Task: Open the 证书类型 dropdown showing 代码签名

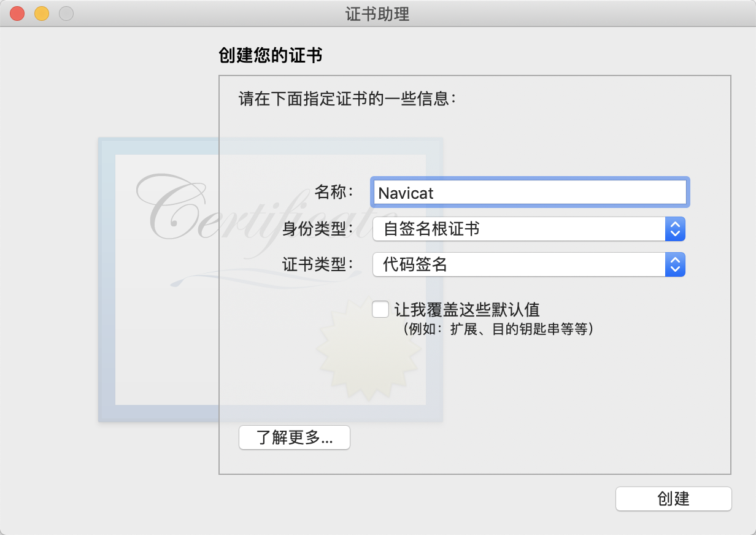Action: [529, 265]
